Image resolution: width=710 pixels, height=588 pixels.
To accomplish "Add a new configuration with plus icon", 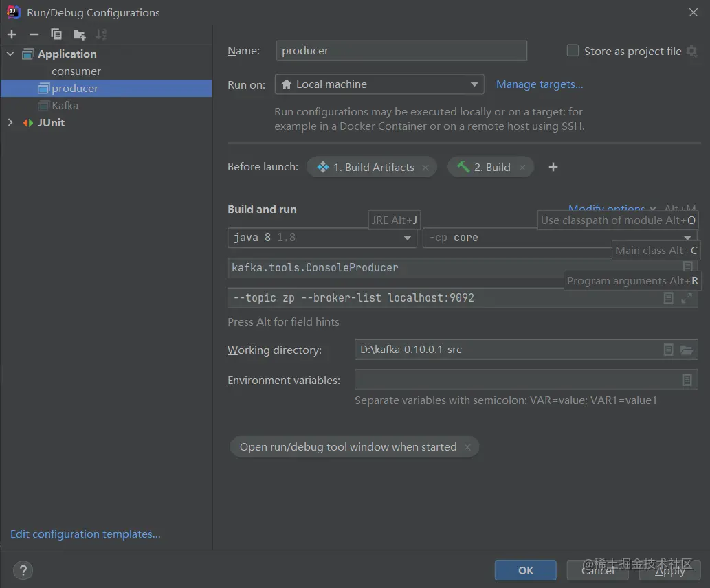I will [12, 34].
